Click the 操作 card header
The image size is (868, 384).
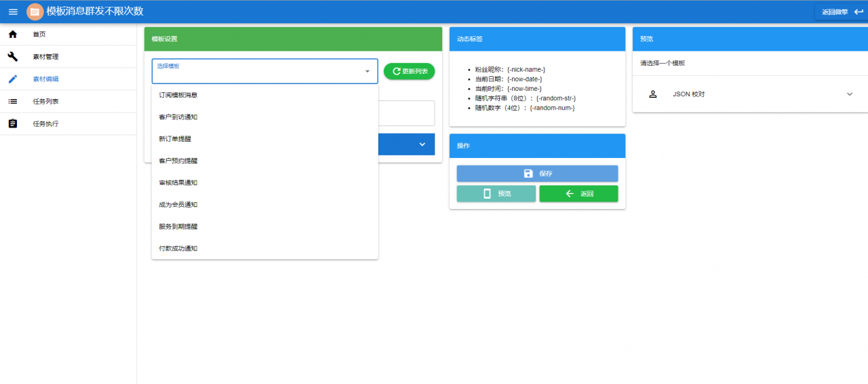click(537, 146)
